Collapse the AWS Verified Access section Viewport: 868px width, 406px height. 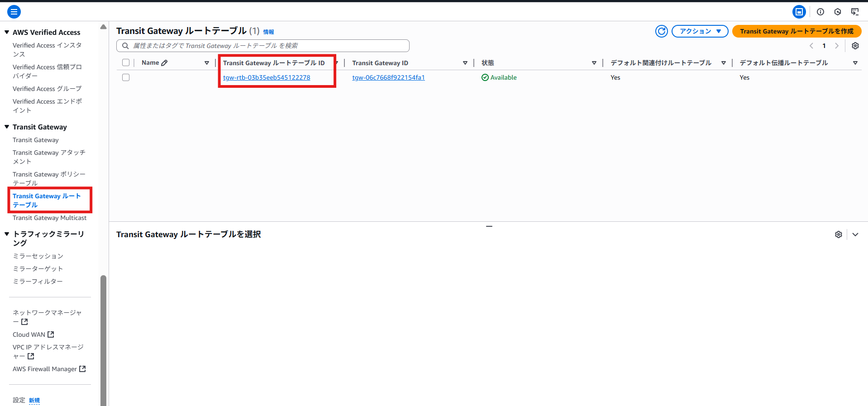click(x=7, y=32)
